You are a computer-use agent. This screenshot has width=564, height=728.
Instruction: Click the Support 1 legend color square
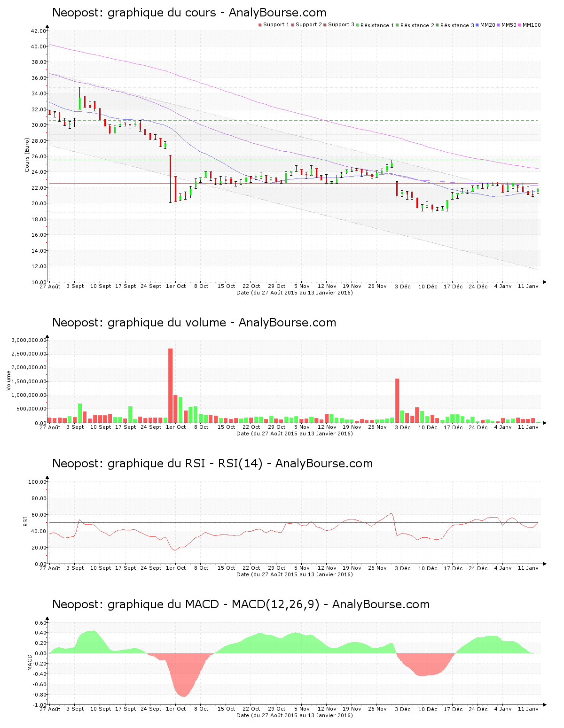tap(260, 25)
